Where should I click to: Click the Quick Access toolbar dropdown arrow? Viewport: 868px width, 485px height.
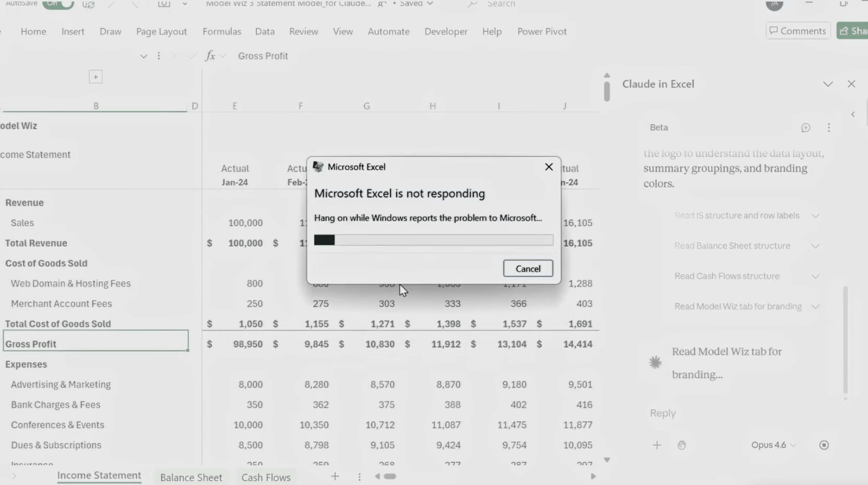pos(185,4)
